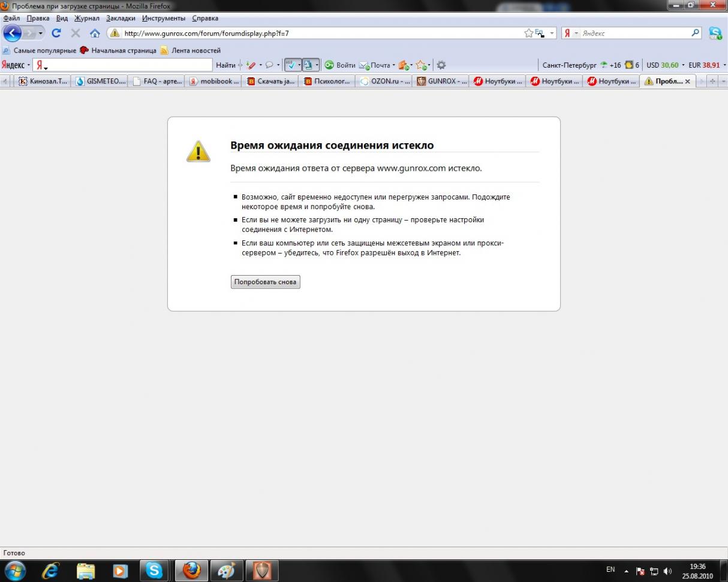Click the Back navigation arrow
The width and height of the screenshot is (728, 582).
tap(13, 34)
